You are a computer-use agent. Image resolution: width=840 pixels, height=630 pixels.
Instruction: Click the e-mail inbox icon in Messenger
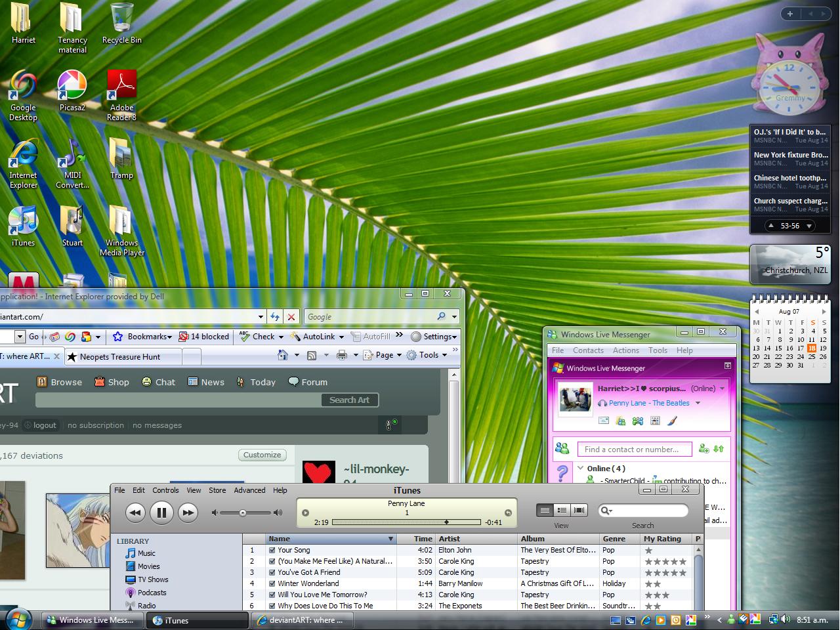click(x=604, y=421)
